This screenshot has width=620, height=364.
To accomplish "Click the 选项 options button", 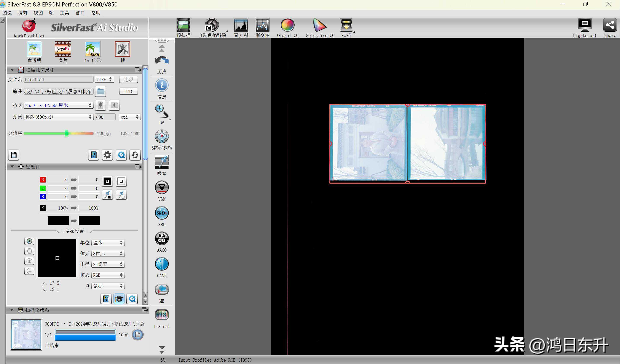I will 128,79.
